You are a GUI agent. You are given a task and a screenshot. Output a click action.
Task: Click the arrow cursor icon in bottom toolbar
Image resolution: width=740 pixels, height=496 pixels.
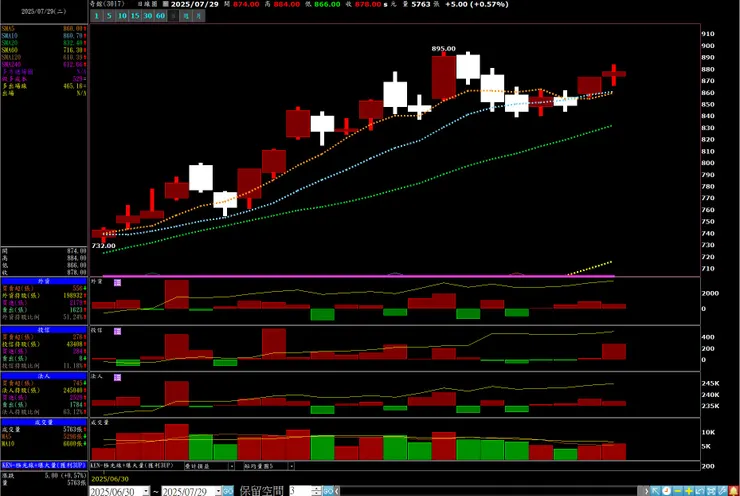[x=656, y=491]
